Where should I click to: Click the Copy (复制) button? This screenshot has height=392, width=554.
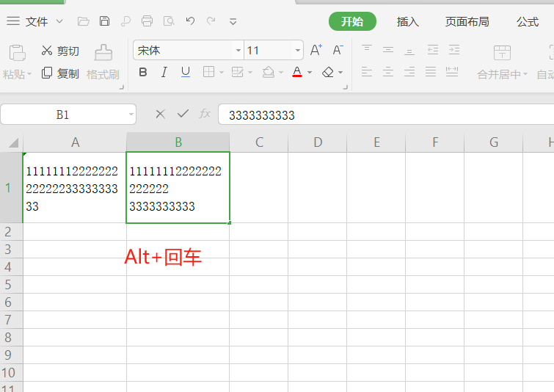[x=59, y=73]
